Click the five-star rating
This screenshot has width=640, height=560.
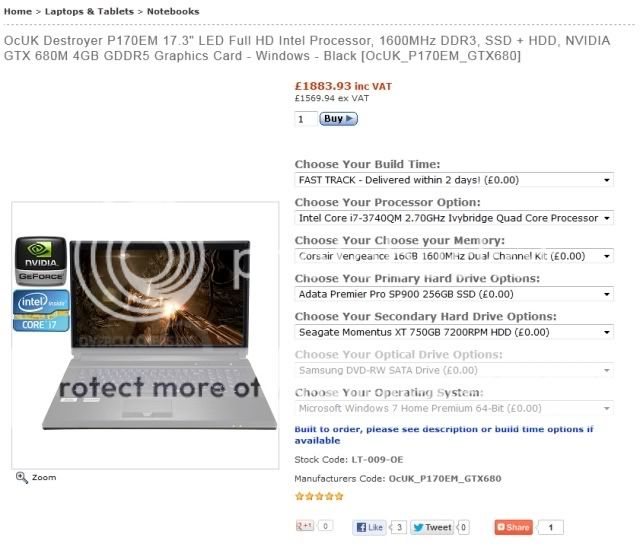(319, 496)
